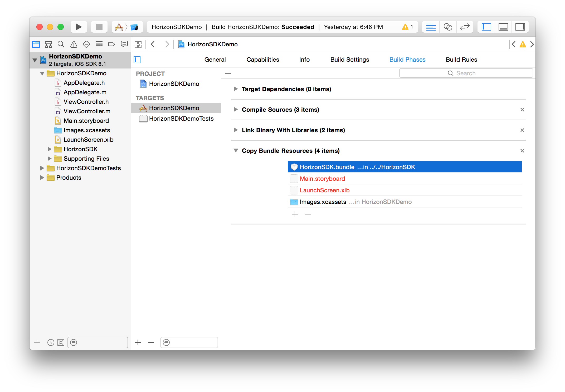Delete the Compile Sources phase
Viewport: 565px width, 392px height.
click(x=522, y=110)
